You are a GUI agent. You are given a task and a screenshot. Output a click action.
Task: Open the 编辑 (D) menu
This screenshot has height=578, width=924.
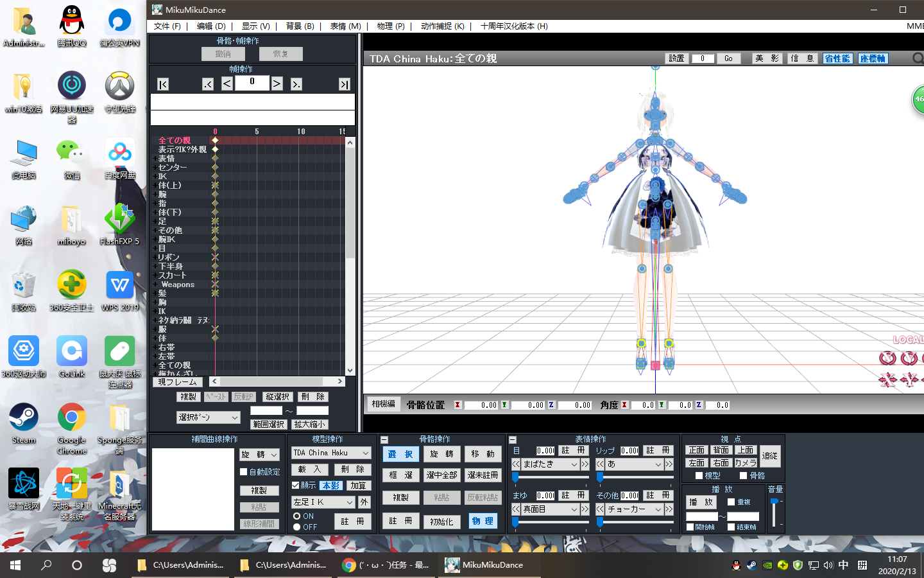[211, 26]
